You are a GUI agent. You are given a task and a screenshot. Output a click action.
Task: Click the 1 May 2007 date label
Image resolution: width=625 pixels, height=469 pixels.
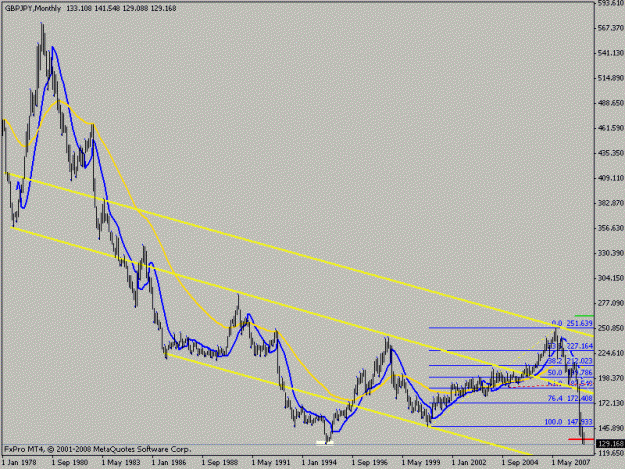pos(571,463)
